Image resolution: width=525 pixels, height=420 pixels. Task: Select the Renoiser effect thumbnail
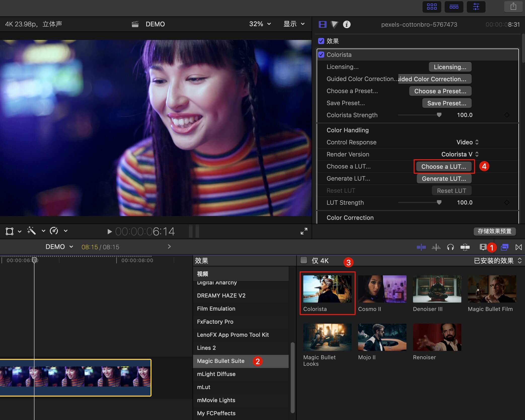pos(437,337)
